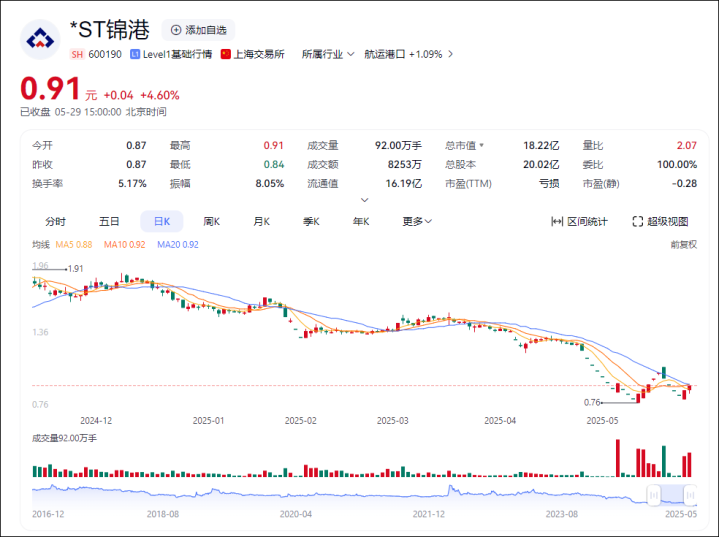Viewport: 719px width, 537px height.
Task: Click the 超级视图 fullscreen icon
Action: coord(637,222)
